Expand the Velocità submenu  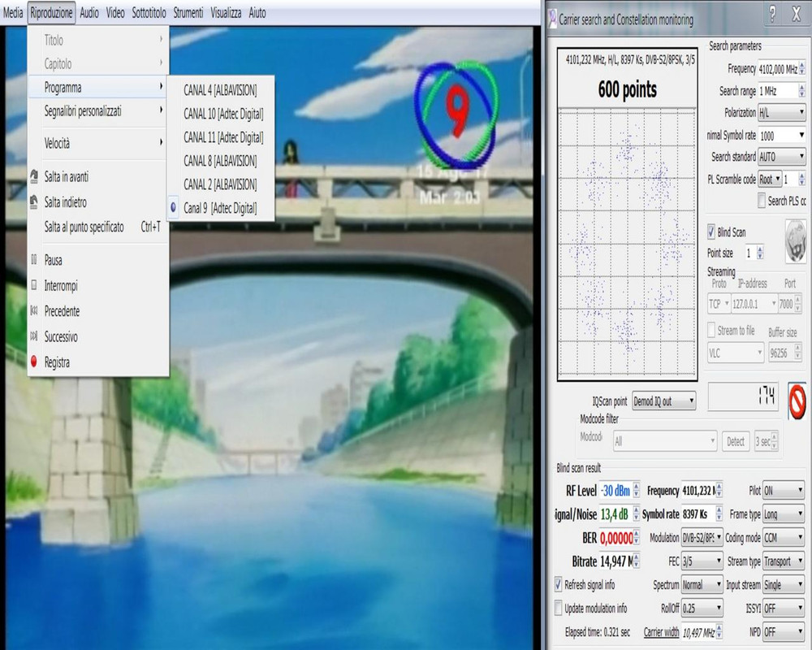coord(98,143)
